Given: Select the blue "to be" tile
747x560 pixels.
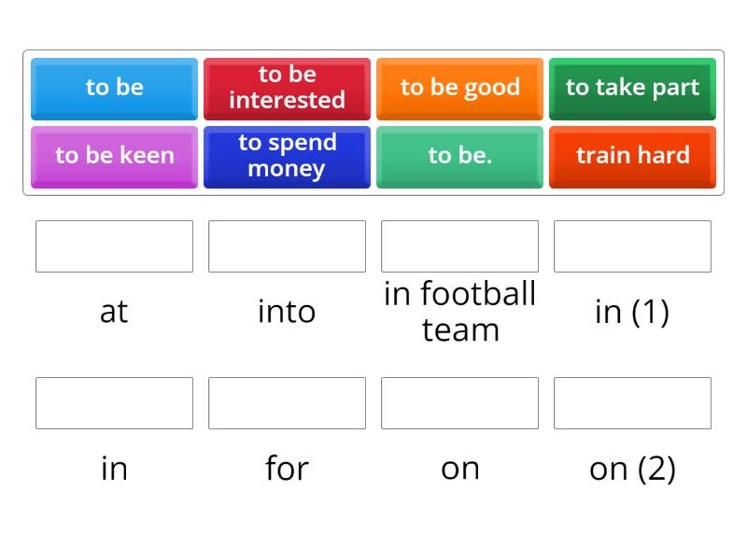Looking at the screenshot, I should 114,88.
